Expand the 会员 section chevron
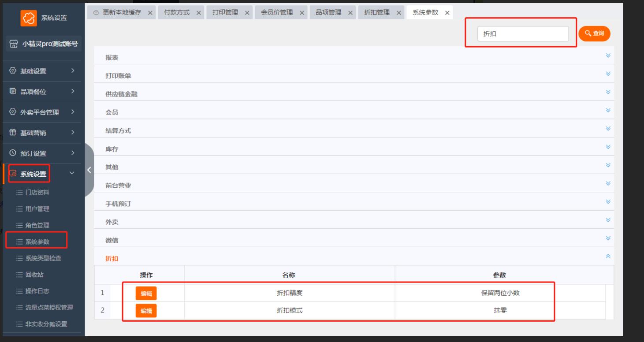The image size is (644, 342). click(x=608, y=110)
